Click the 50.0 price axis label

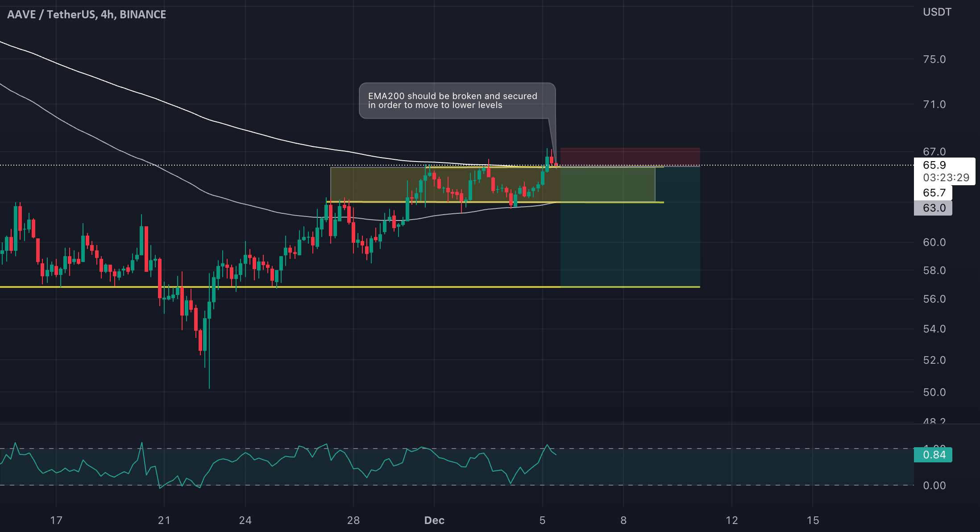tap(934, 392)
